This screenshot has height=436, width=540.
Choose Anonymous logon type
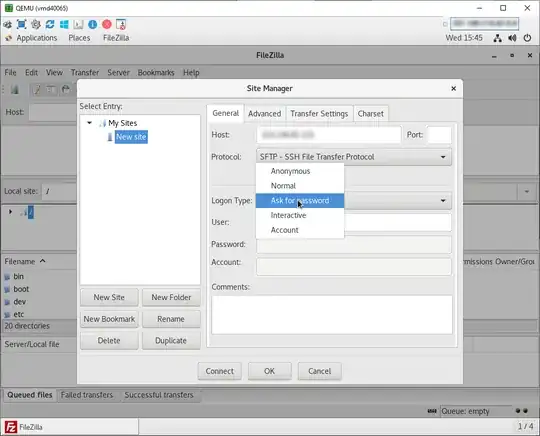300,171
